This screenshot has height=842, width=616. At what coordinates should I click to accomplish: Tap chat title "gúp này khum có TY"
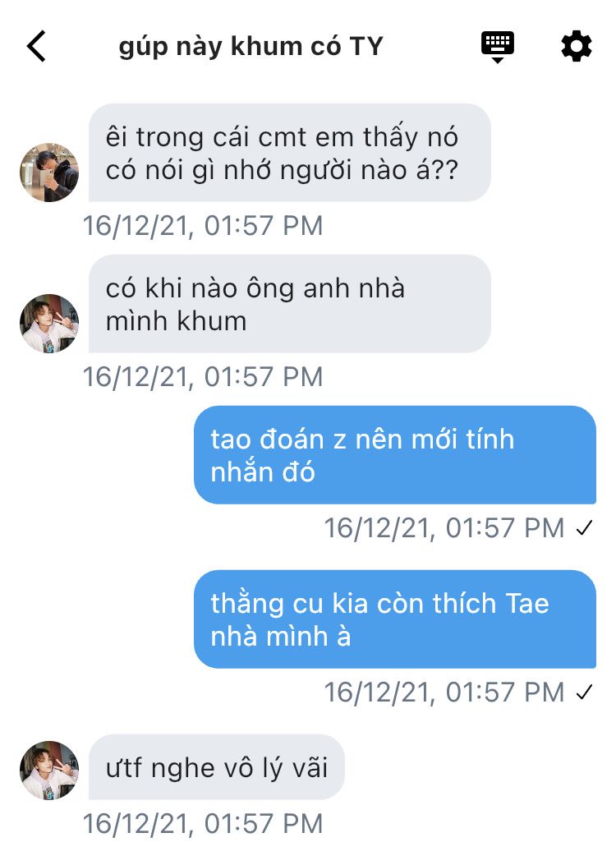pos(251,46)
